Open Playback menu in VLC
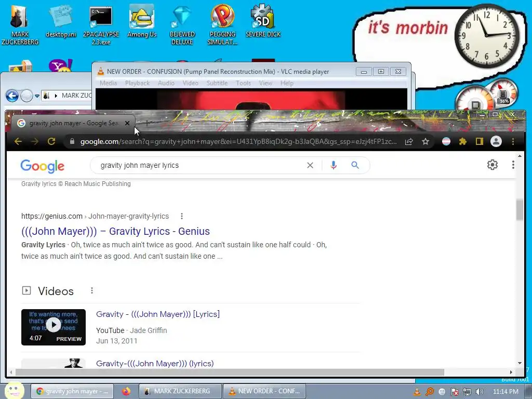The height and width of the screenshot is (399, 532). (x=137, y=83)
